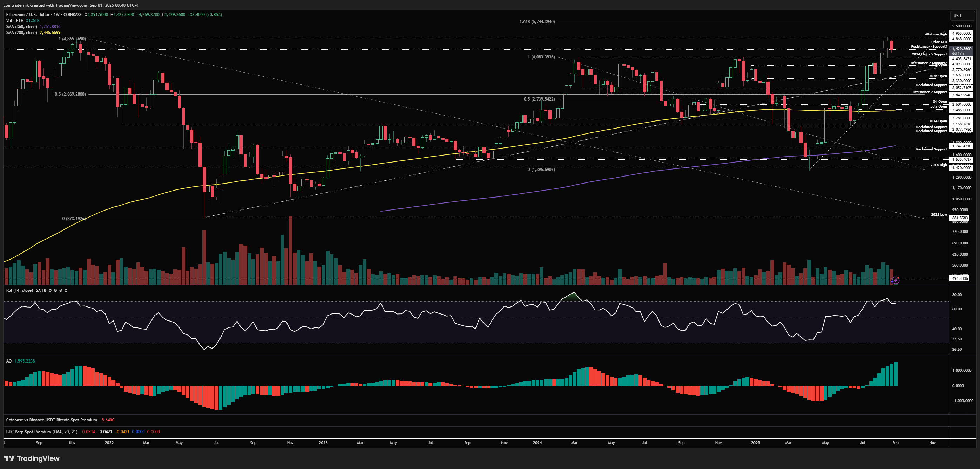Click Coinbase vs Binance USDT Bitcoin Spot Premium label
This screenshot has width=980, height=469.
click(x=52, y=420)
